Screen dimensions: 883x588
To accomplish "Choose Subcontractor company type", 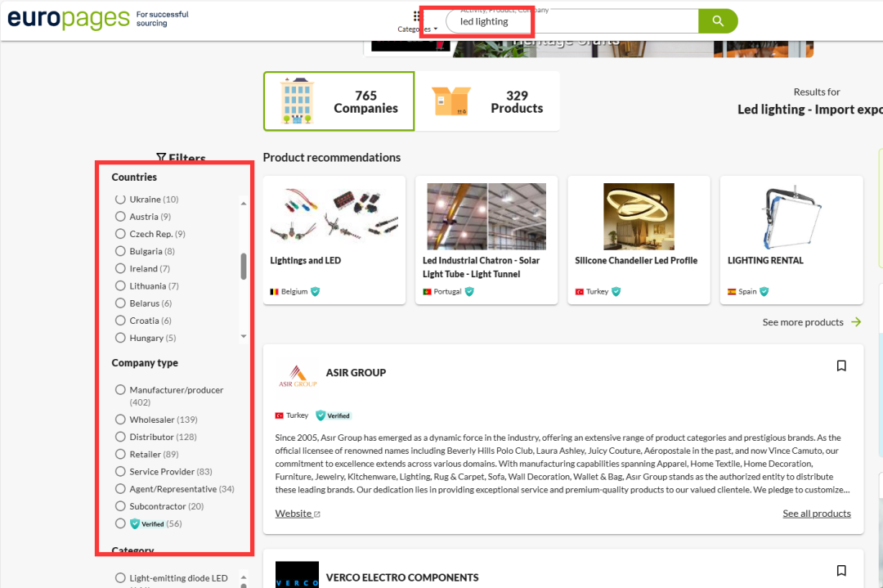I will (120, 506).
